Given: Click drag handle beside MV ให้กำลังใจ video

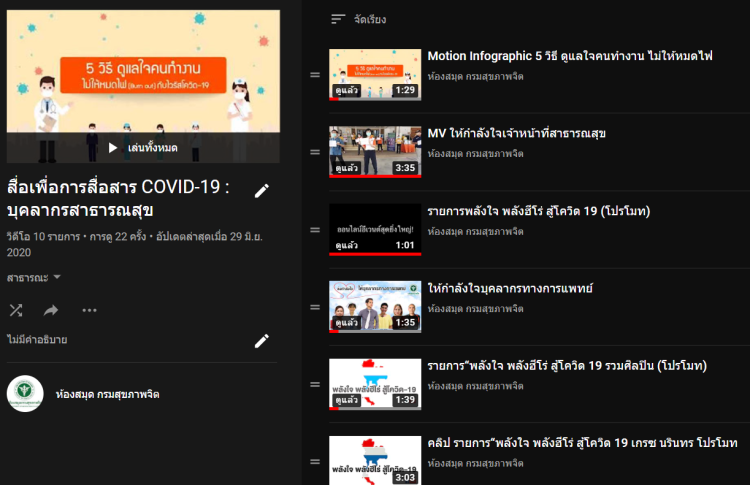Looking at the screenshot, I should click(315, 152).
